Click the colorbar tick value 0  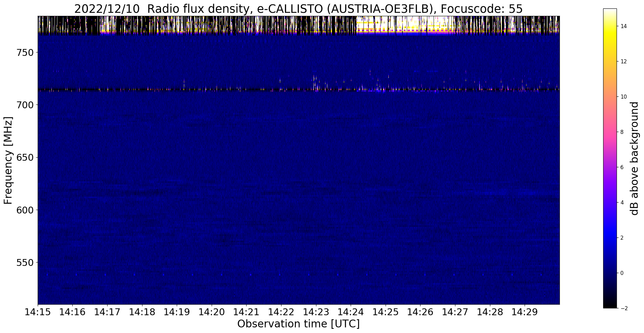(622, 273)
